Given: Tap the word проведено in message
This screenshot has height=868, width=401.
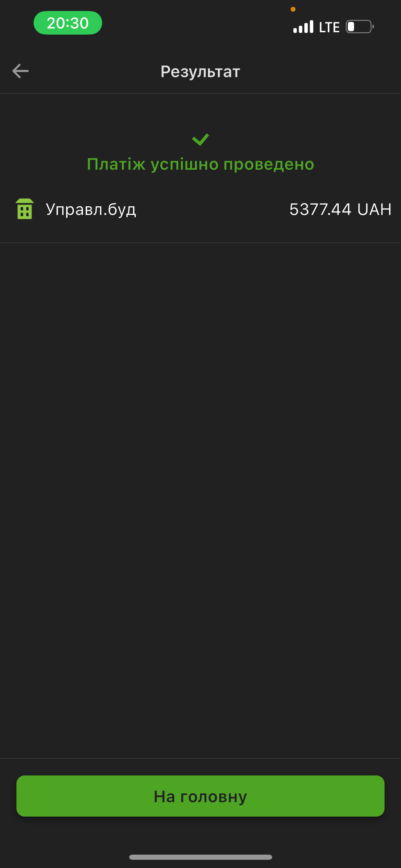Looking at the screenshot, I should [x=269, y=165].
